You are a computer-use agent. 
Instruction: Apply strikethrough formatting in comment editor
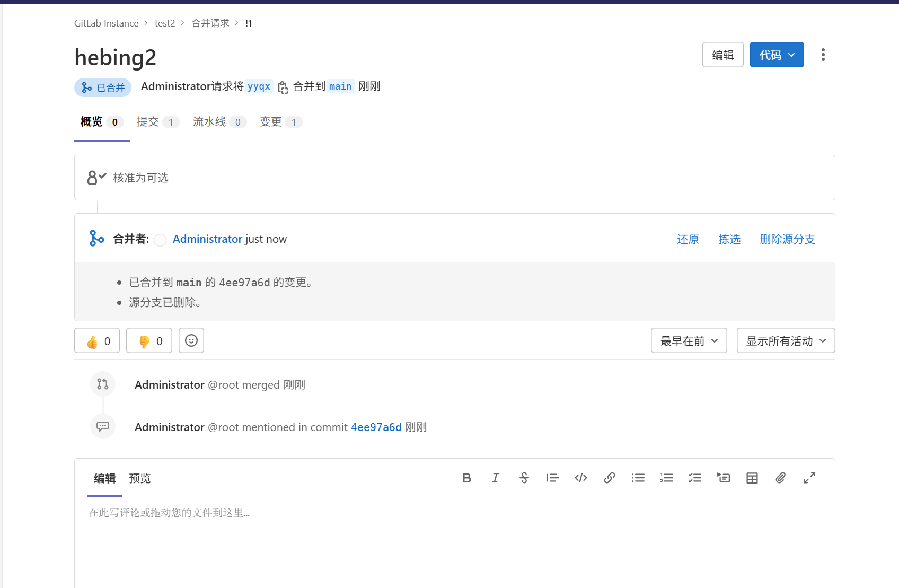[x=524, y=478]
